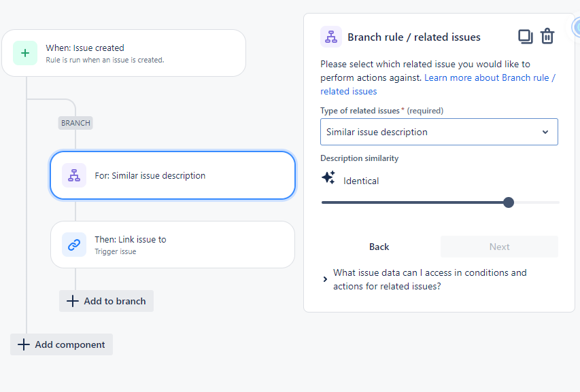Viewport: 580px width, 392px height.
Task: Duplicate this branch rule component
Action: pos(525,37)
